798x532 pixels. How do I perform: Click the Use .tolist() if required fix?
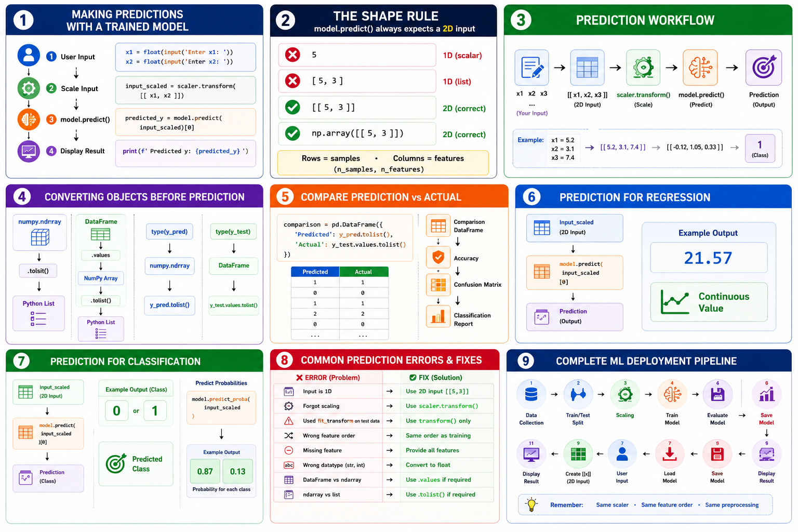tap(441, 495)
